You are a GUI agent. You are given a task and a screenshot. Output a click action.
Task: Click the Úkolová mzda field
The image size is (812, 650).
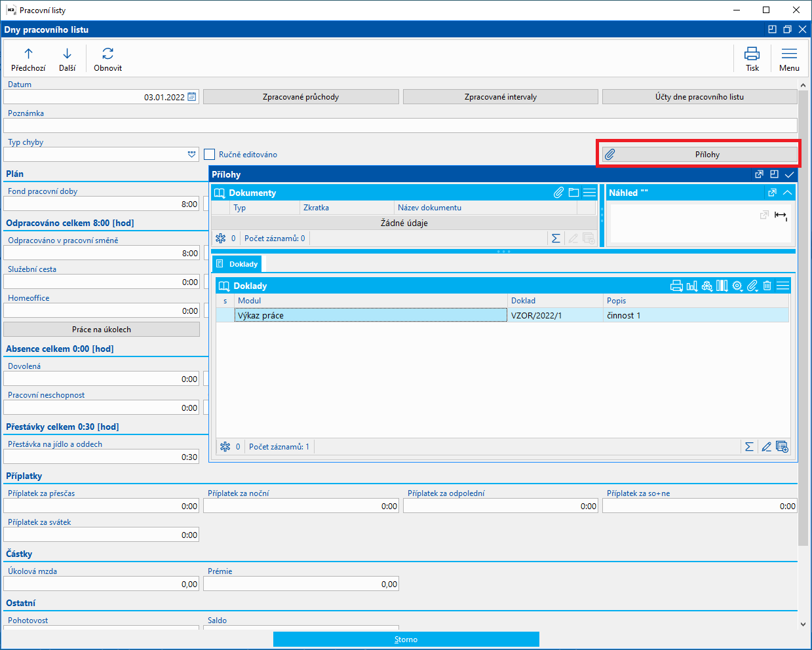click(x=102, y=584)
